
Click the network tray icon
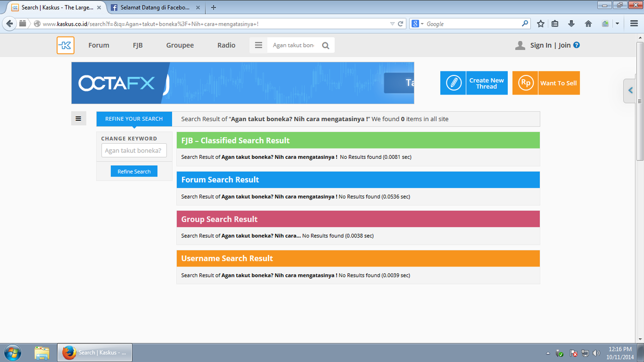point(585,353)
